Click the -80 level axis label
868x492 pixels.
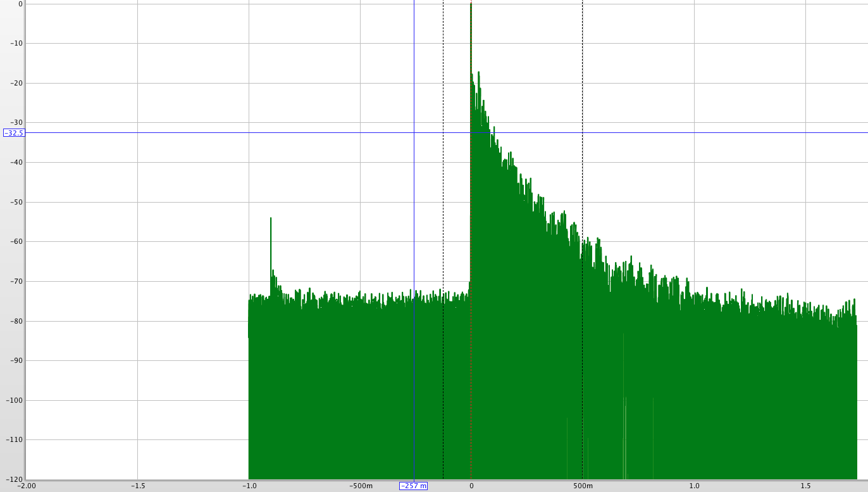pyautogui.click(x=16, y=321)
